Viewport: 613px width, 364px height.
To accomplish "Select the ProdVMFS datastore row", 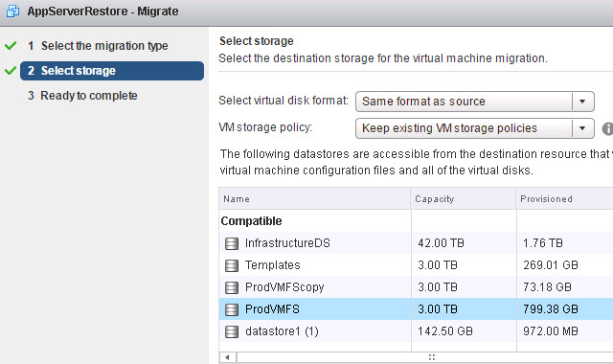I will (416, 308).
